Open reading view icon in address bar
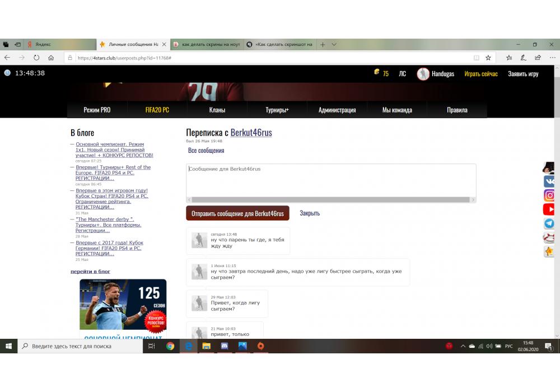Screen dimensions: 560x392 (x=477, y=58)
